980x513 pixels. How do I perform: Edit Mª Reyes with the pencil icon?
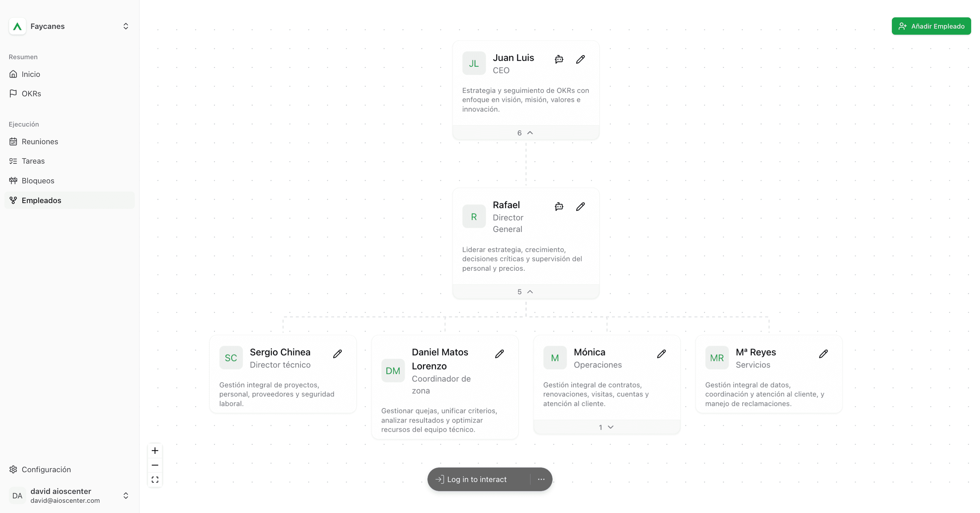click(x=823, y=354)
